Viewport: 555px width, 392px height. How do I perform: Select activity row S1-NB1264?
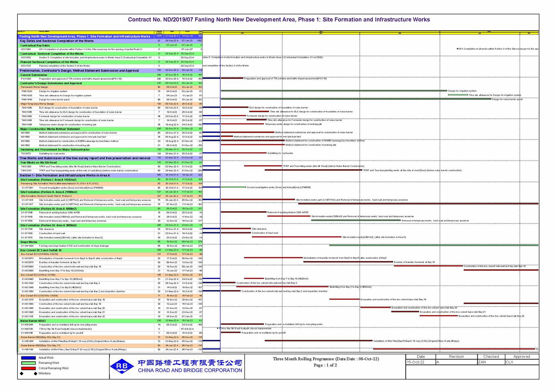click(x=110, y=325)
